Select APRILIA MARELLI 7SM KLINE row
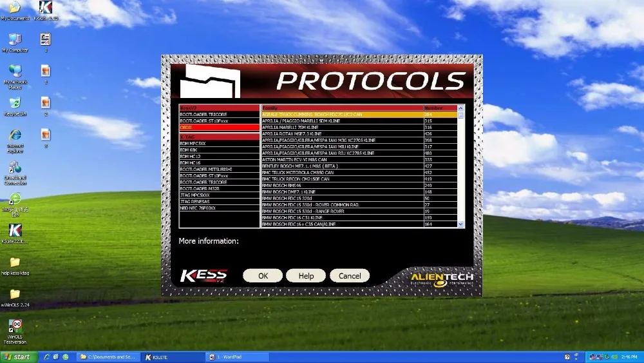644x363 pixels. point(359,128)
